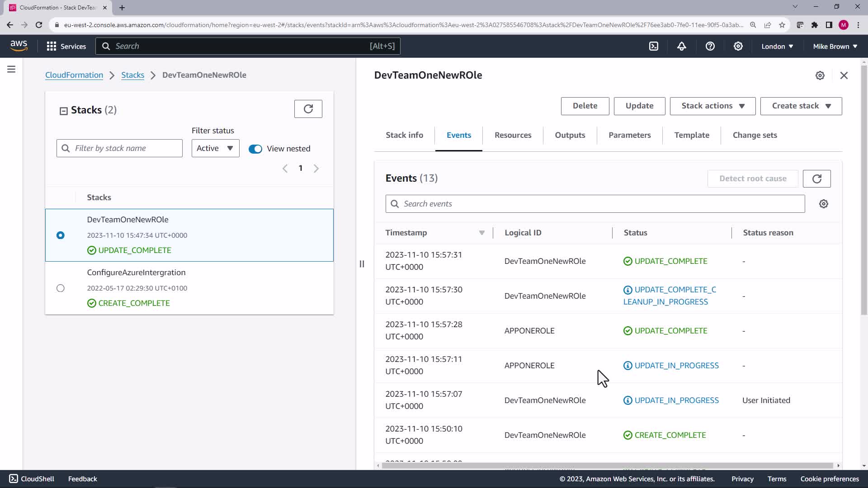Select the DevTeamOneNewROle stack radio button

click(61, 235)
